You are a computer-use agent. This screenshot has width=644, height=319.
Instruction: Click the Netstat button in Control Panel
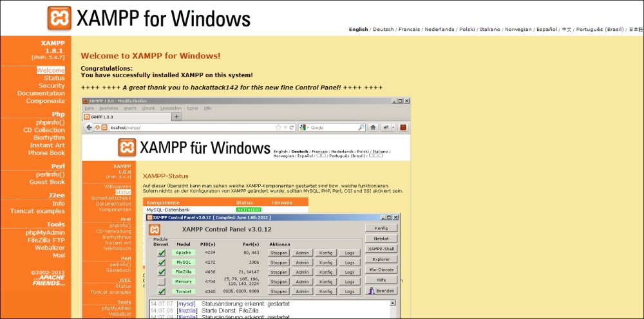pos(381,238)
